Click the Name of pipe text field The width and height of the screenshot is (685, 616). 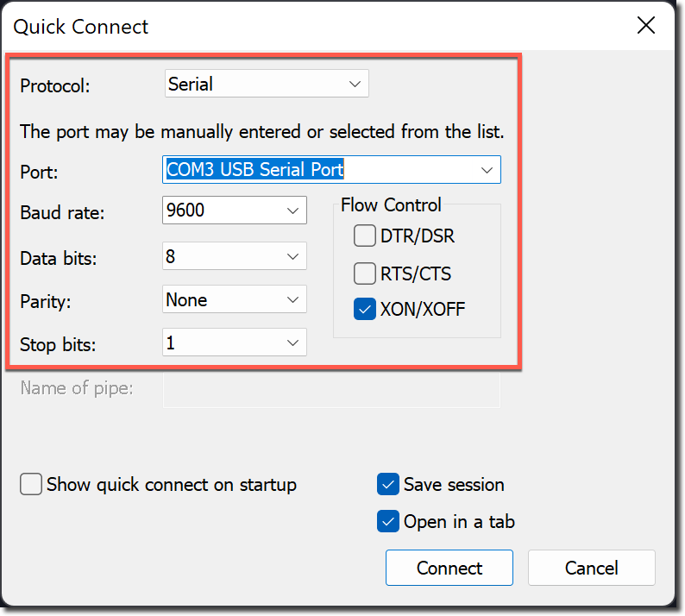click(x=331, y=389)
